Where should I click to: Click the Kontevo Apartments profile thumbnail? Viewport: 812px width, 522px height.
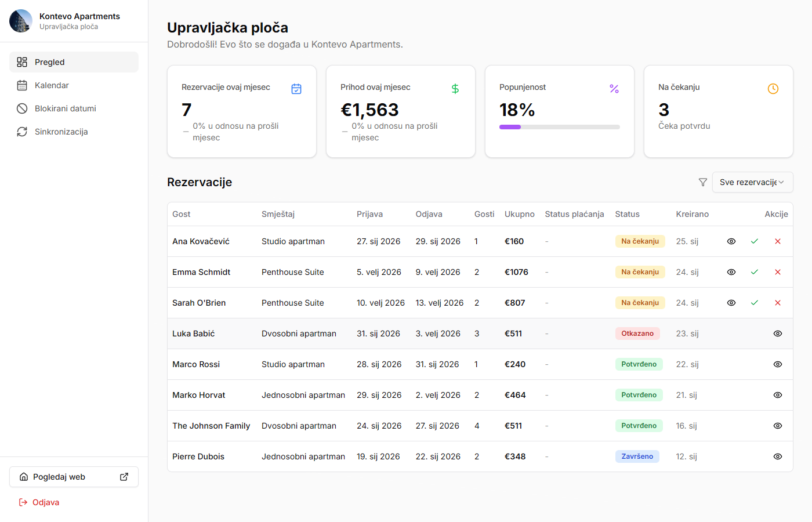20,20
